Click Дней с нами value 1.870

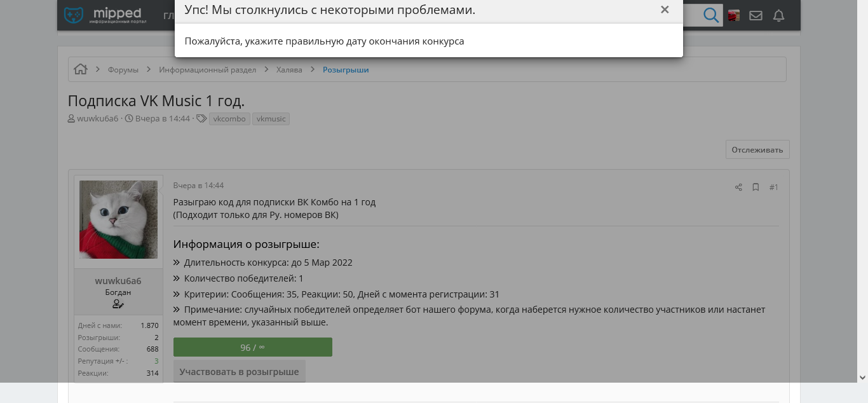pyautogui.click(x=150, y=325)
